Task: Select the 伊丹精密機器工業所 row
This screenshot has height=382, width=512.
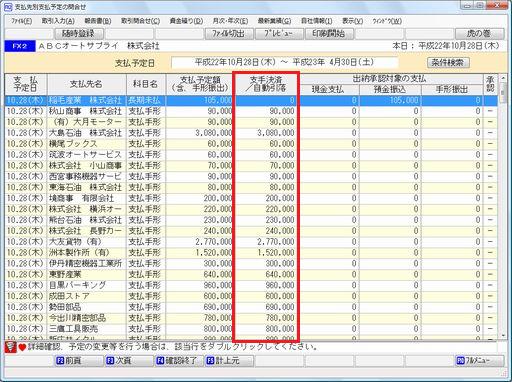Action: pos(251,263)
